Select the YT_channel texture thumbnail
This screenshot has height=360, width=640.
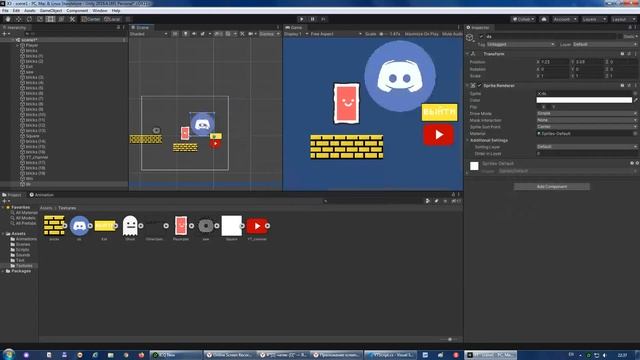coord(257,226)
